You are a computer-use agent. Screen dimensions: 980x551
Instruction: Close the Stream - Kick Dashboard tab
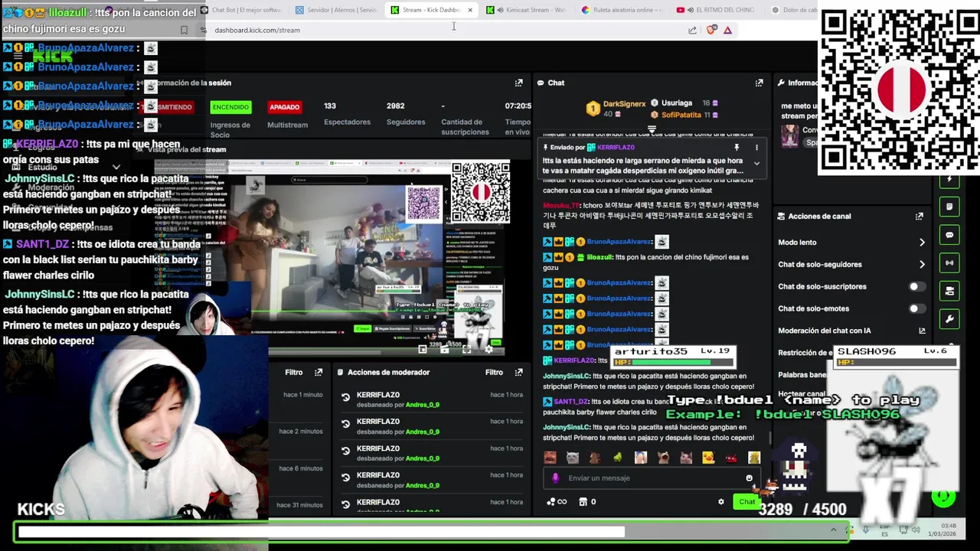click(x=470, y=10)
